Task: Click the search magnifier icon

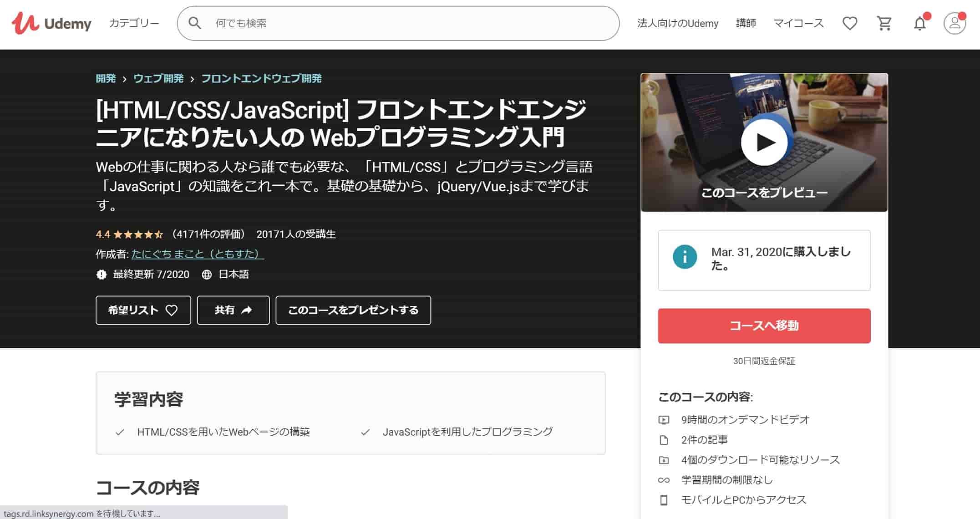Action: [195, 23]
